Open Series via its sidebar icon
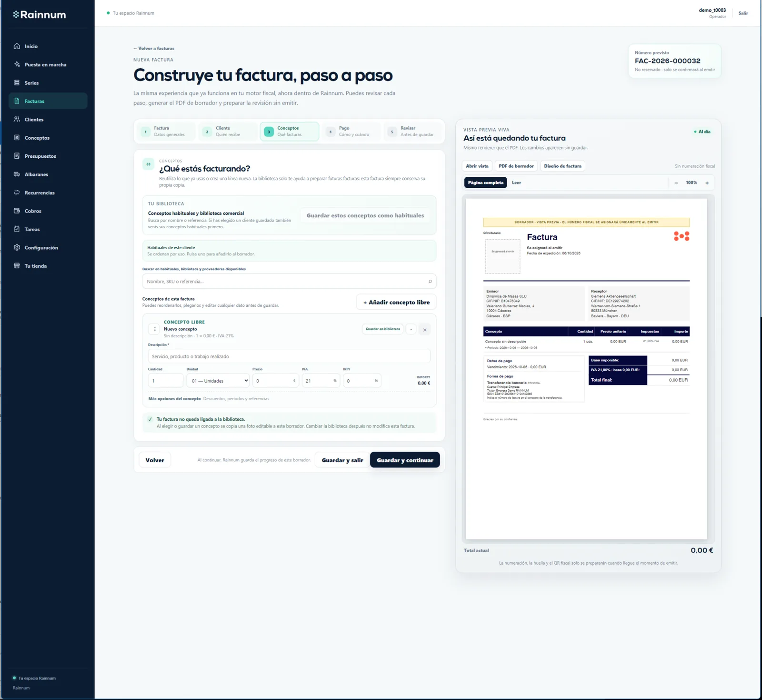The width and height of the screenshot is (762, 700). 17,83
